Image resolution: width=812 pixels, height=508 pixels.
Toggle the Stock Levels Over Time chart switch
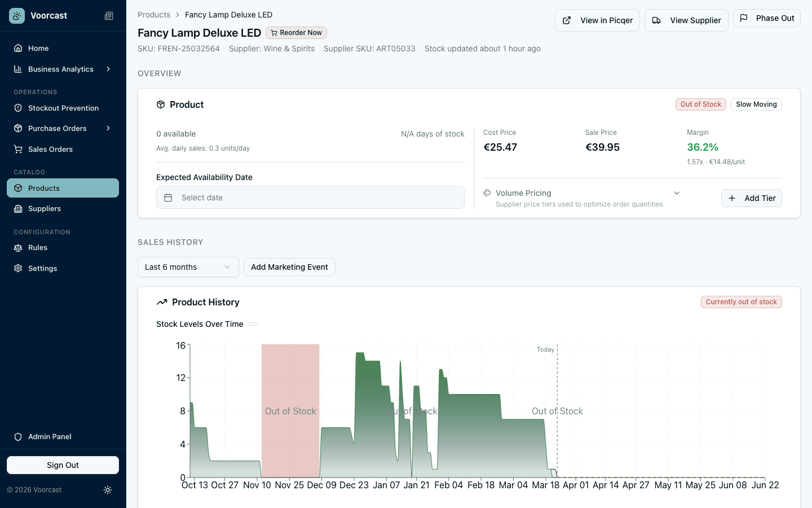pos(253,324)
